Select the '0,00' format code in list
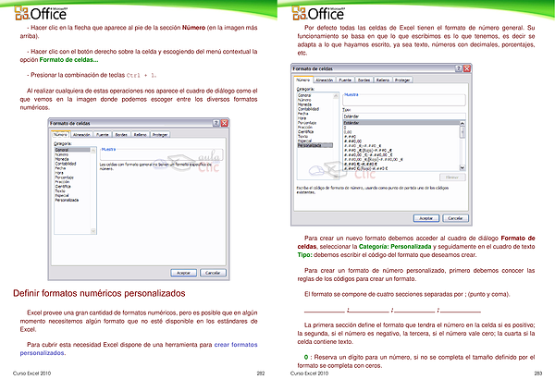 tap(348, 132)
